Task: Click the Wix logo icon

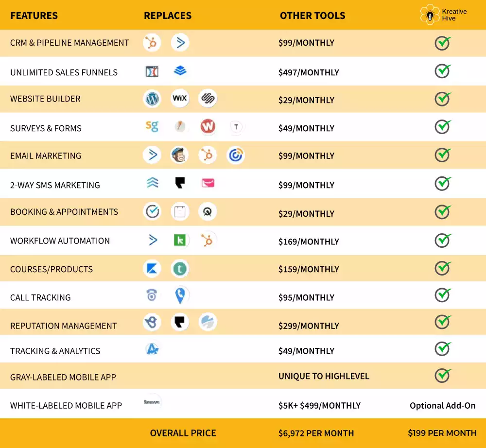Action: point(180,99)
